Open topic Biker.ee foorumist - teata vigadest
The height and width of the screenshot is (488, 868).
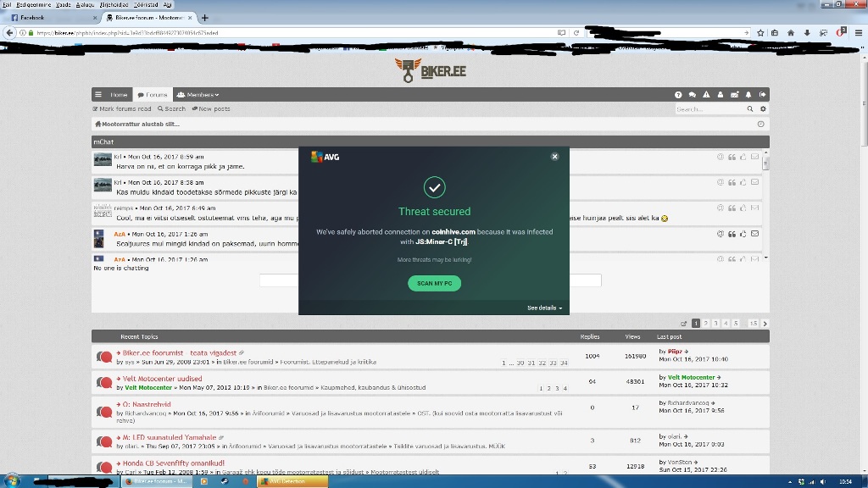point(180,353)
